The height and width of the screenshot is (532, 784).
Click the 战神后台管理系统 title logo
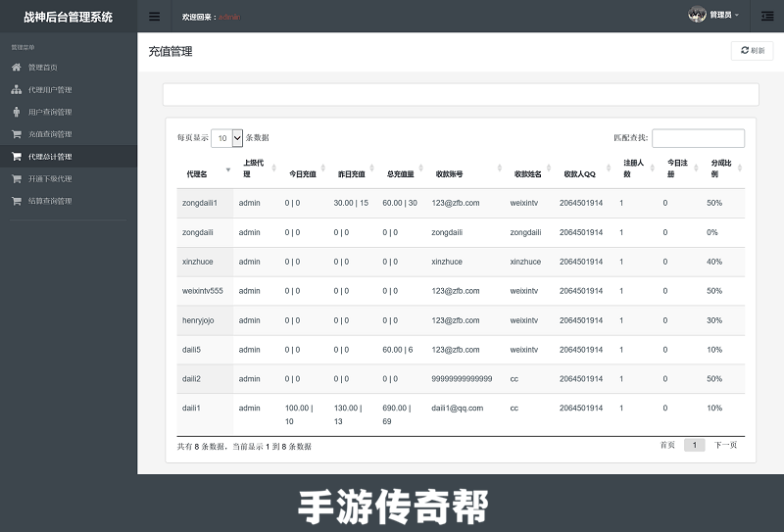68,17
